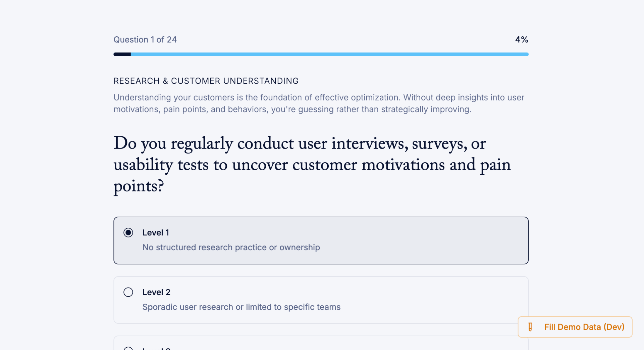Select the Level 1 radio button
The width and height of the screenshot is (644, 350).
click(128, 232)
